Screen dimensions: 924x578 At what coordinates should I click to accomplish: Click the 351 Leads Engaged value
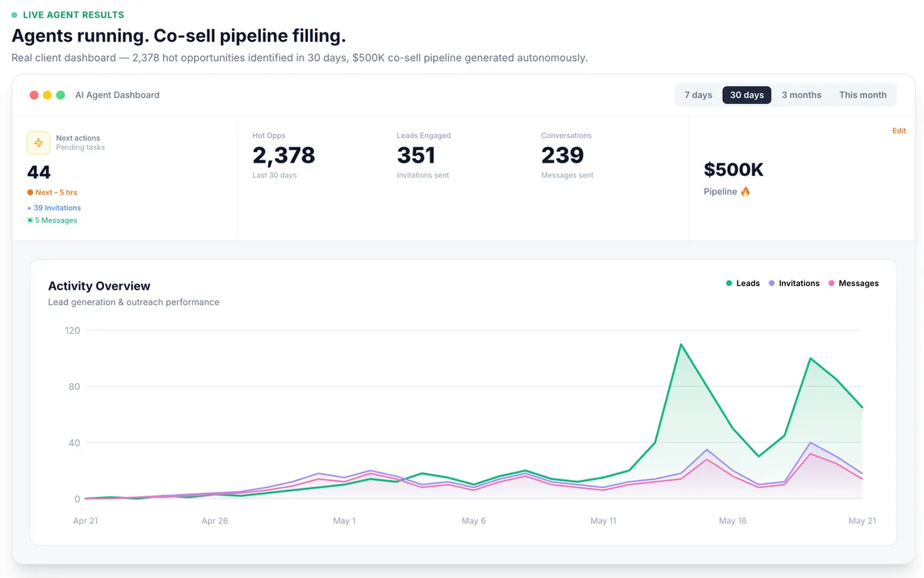(x=417, y=155)
